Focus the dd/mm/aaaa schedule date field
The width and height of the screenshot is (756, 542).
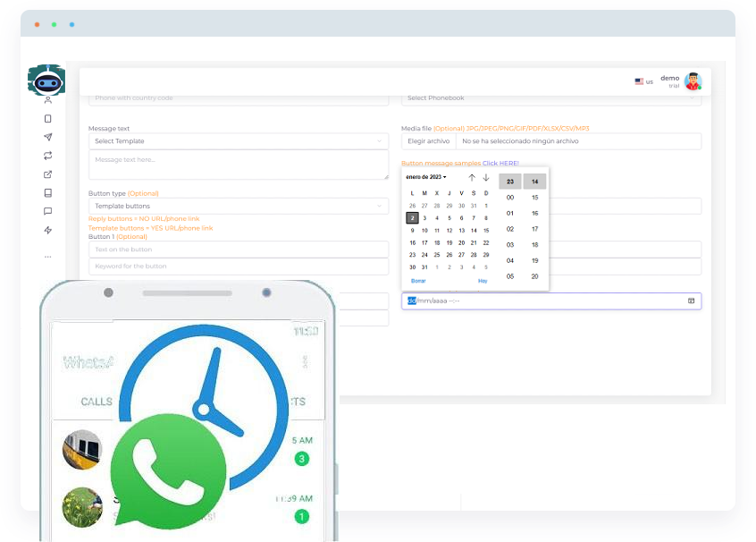[x=551, y=301]
